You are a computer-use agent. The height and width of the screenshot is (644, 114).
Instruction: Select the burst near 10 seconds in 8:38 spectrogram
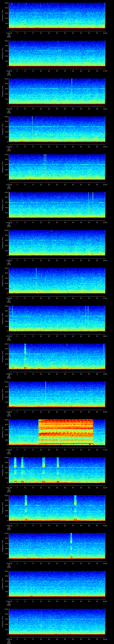25,356
